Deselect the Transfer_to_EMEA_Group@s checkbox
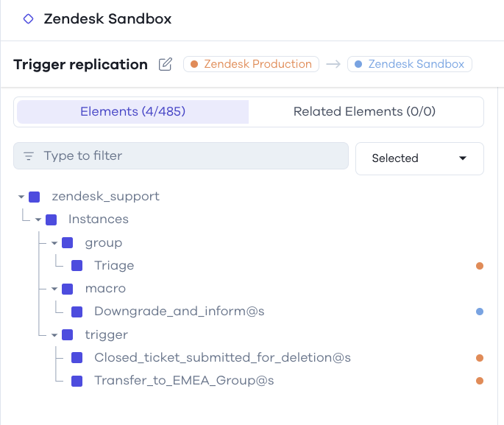504x425 pixels. tap(77, 381)
